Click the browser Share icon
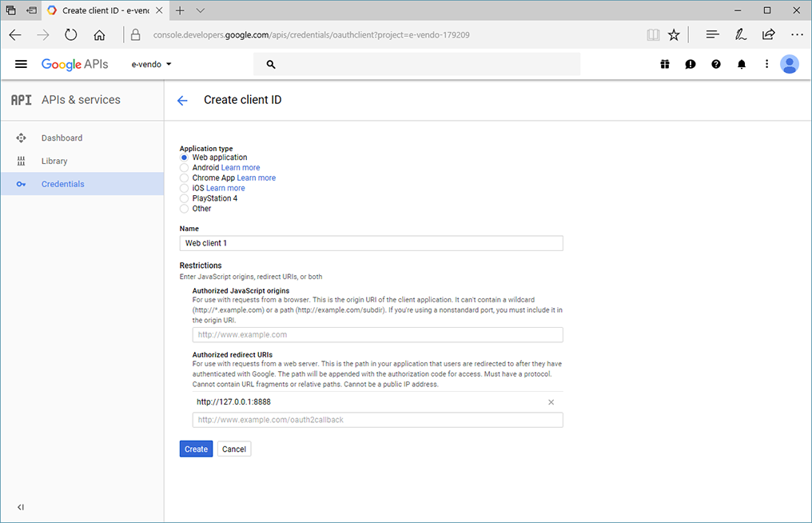This screenshot has height=523, width=812. (769, 34)
